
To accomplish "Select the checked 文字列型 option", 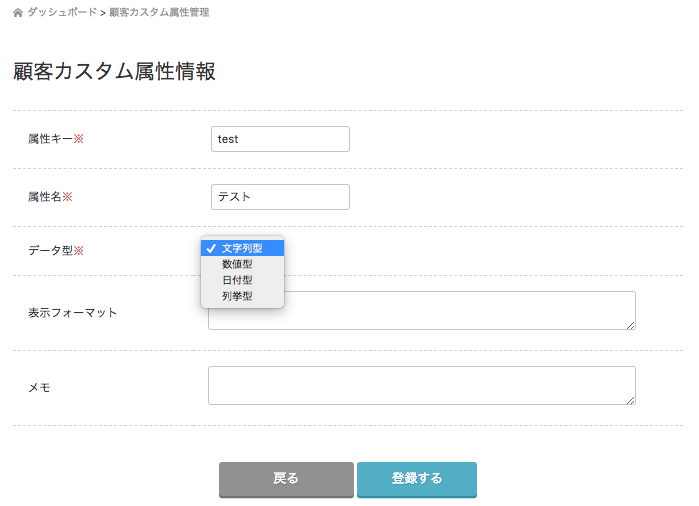I will (x=243, y=248).
